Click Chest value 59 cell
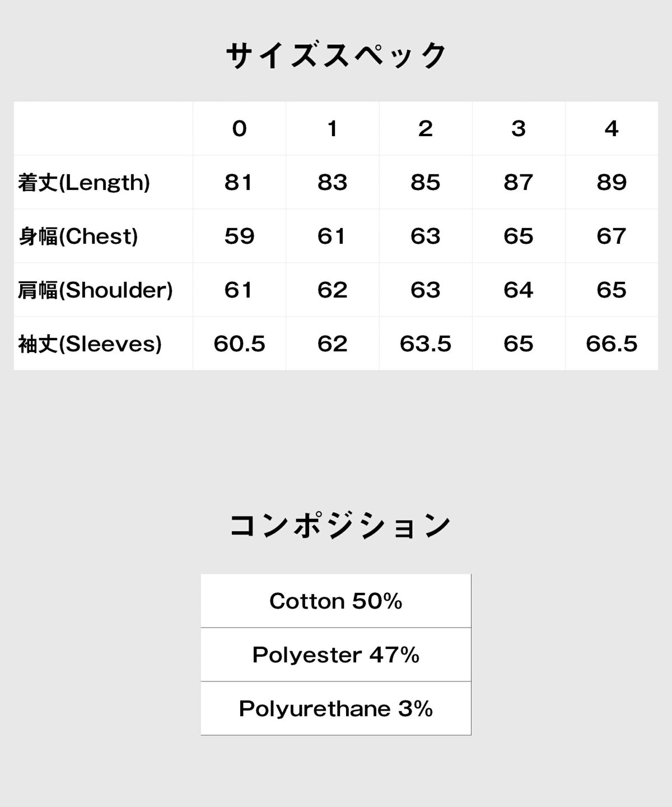 (x=239, y=236)
